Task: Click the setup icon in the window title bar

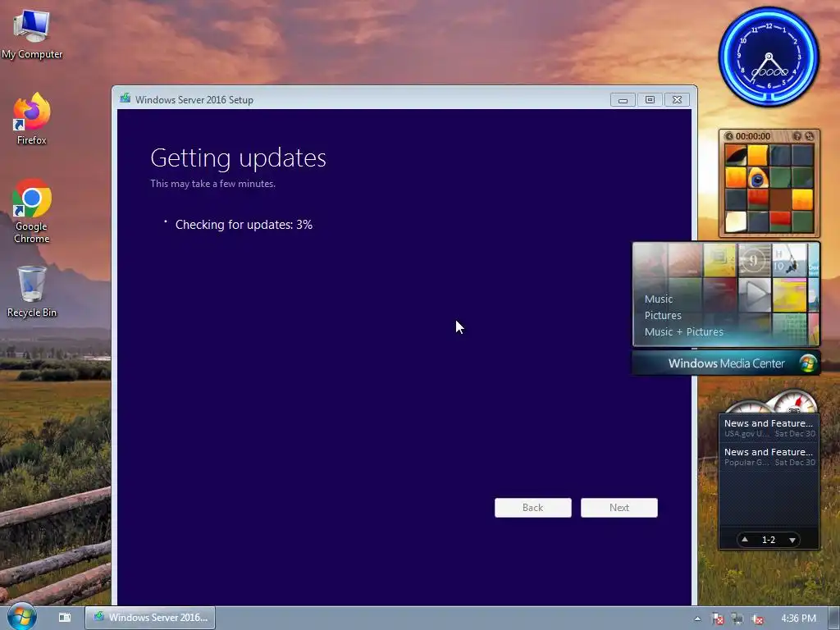Action: pyautogui.click(x=126, y=98)
